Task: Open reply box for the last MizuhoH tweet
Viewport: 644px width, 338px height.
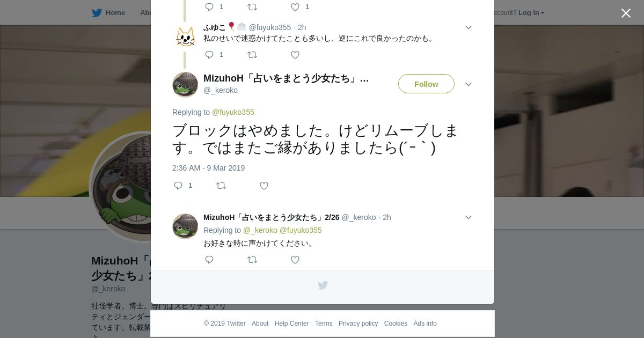Action: pos(209,260)
